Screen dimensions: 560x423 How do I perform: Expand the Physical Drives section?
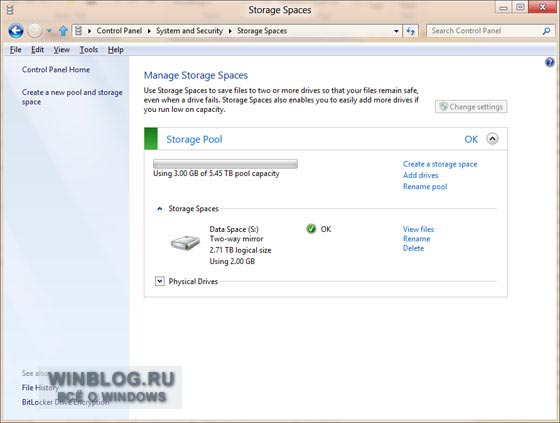point(160,282)
